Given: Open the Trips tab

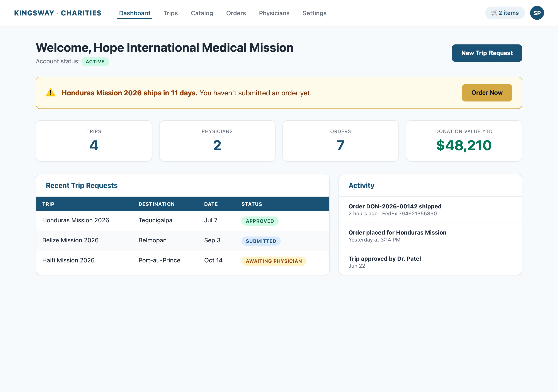Looking at the screenshot, I should coord(170,13).
